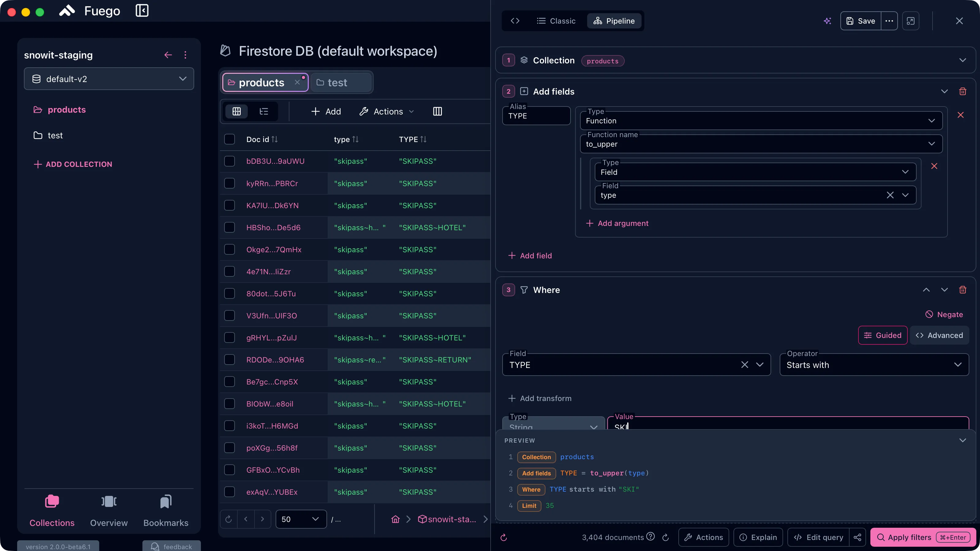Clear the TYPE field in Where stage
Viewport: 980px width, 551px height.
click(744, 365)
